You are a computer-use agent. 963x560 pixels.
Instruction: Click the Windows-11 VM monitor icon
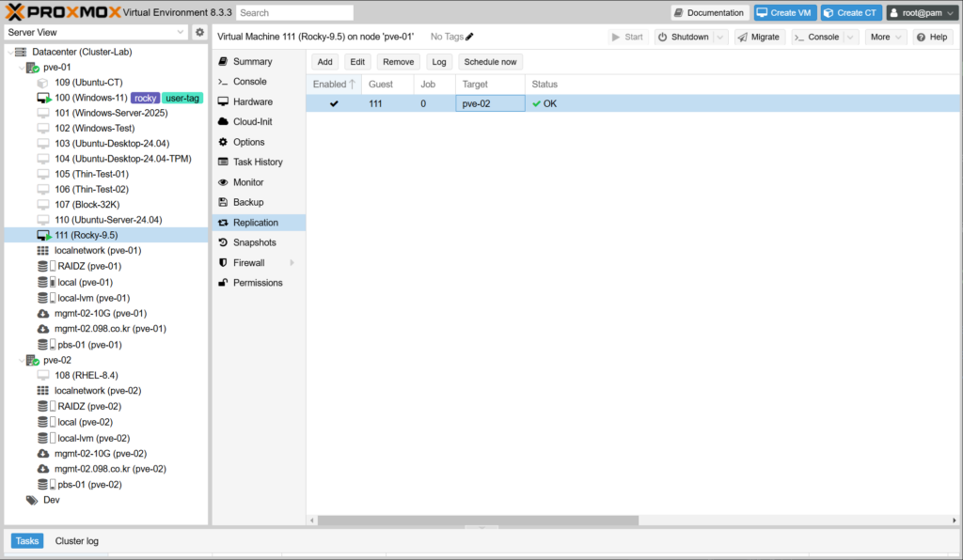[43, 98]
